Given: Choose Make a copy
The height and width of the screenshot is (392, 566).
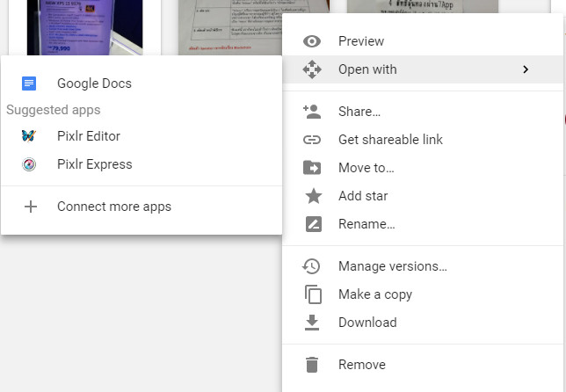Looking at the screenshot, I should click(x=423, y=294).
